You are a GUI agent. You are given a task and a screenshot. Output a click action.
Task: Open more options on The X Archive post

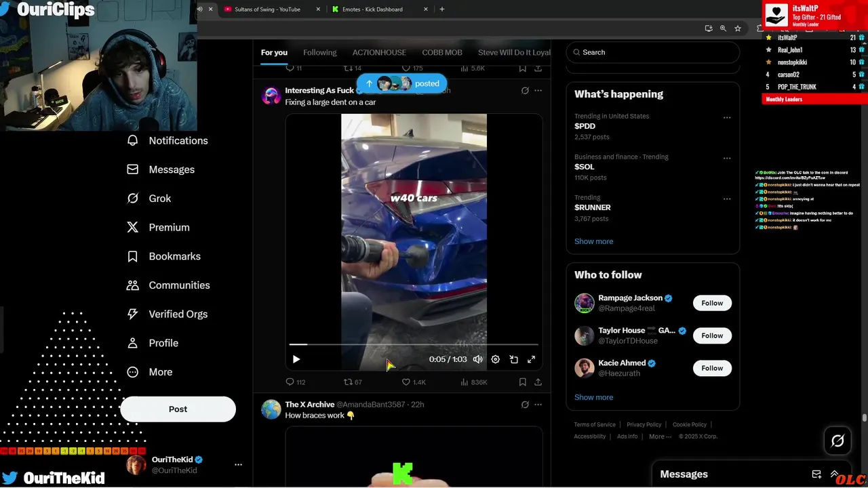(x=538, y=405)
